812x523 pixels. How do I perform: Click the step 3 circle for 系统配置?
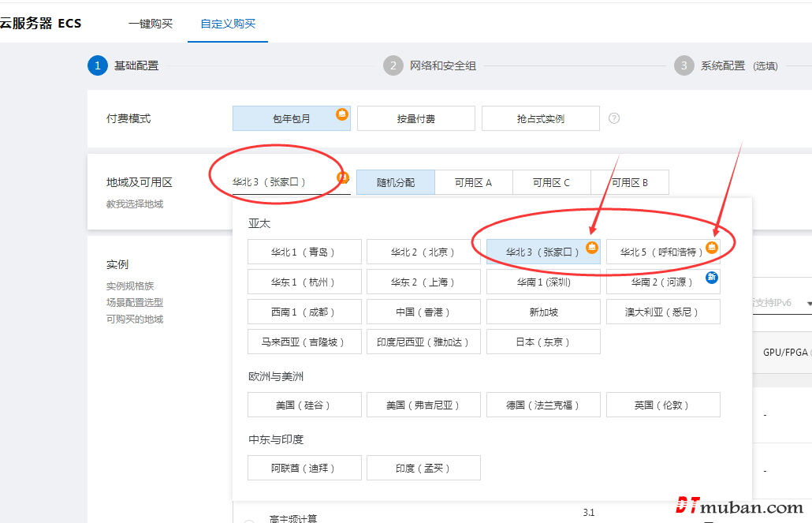pos(683,65)
